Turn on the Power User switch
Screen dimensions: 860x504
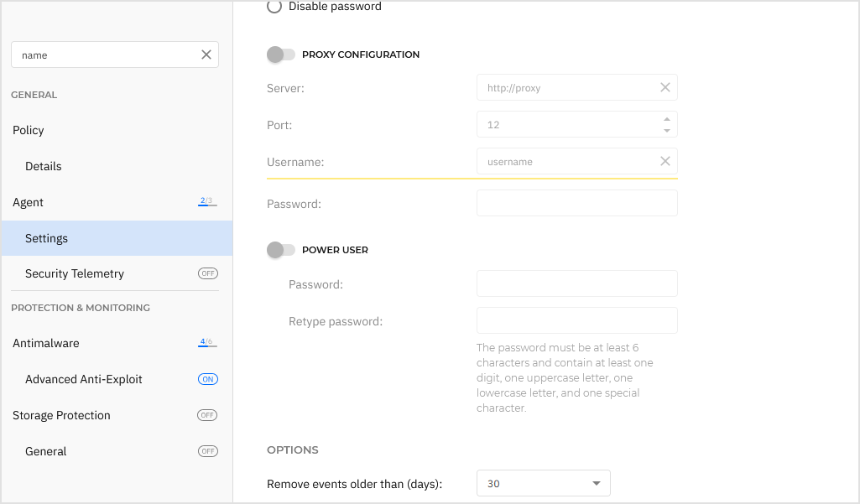tap(281, 250)
